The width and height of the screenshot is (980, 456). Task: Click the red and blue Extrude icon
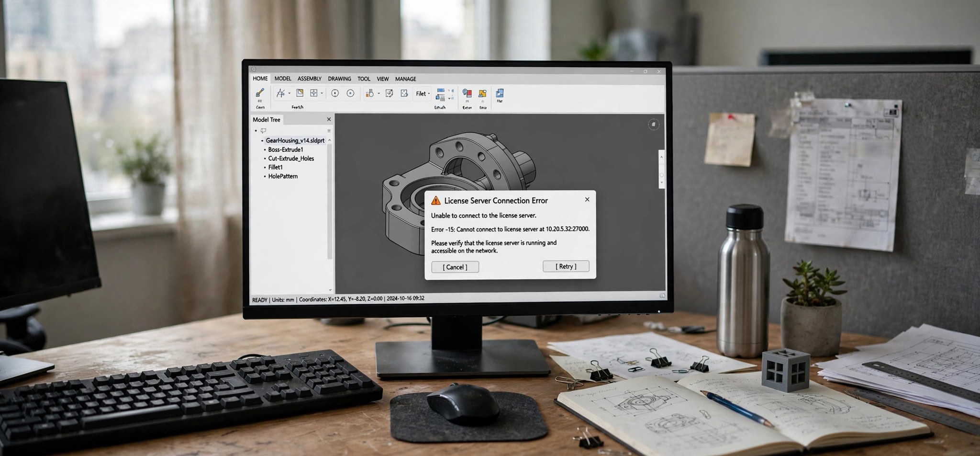click(x=467, y=93)
